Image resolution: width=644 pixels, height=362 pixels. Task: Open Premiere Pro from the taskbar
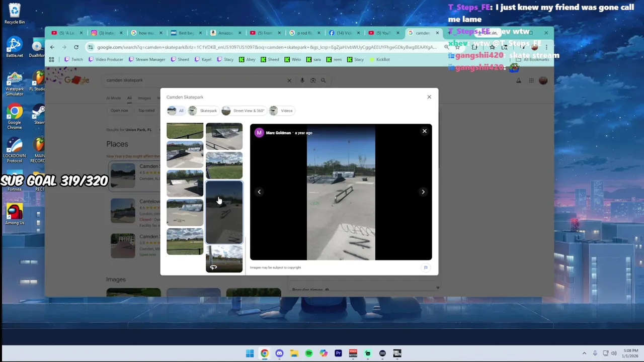tap(338, 353)
